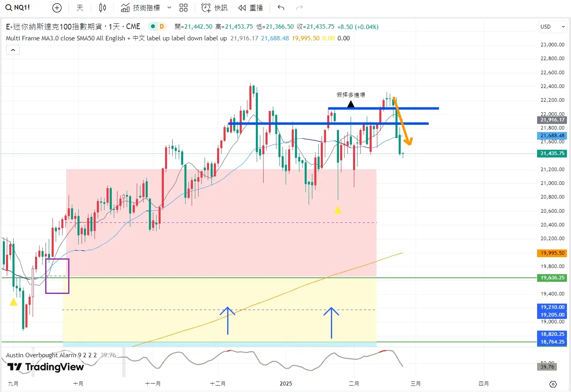
Task: Toggle the orange D delayed data badge
Action: (162, 27)
